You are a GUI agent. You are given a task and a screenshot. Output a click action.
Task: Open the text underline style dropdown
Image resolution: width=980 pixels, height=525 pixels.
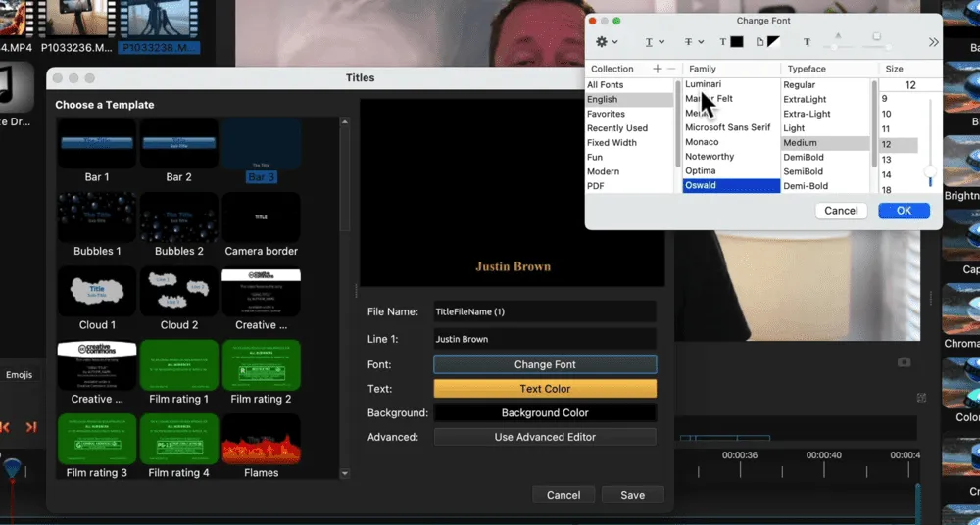coord(655,42)
